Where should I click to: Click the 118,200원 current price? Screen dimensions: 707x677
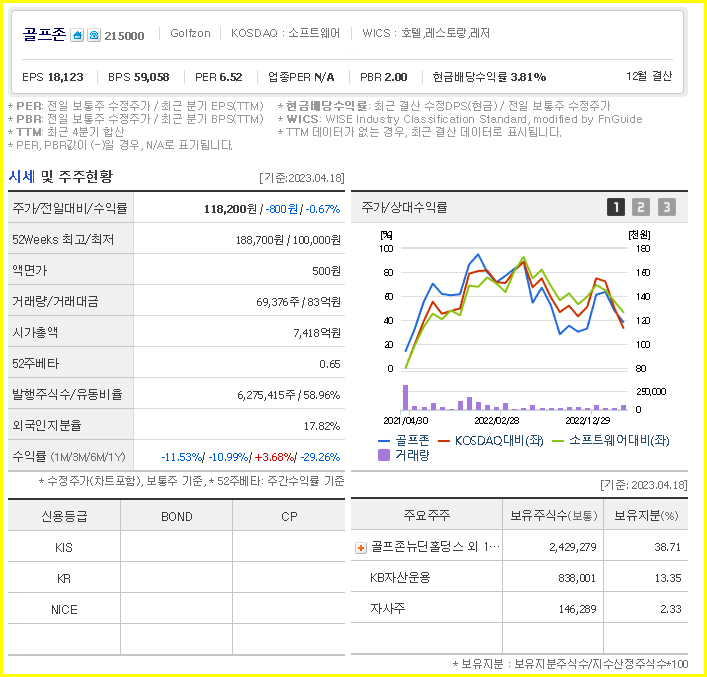230,209
